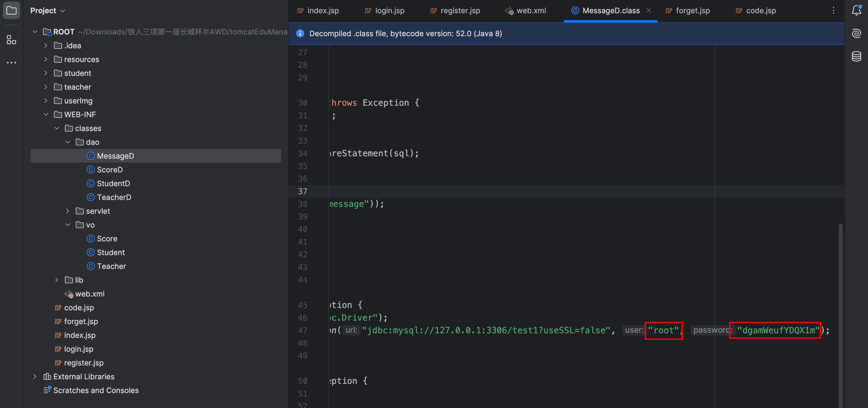Select the Teacher class in vo folder
The height and width of the screenshot is (408, 868).
coord(111,266)
